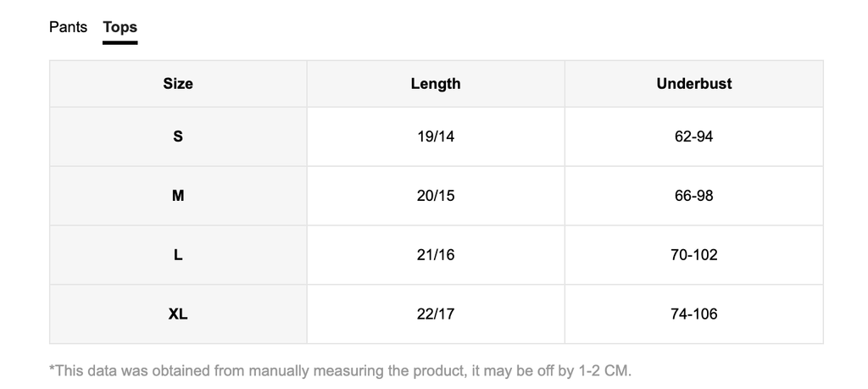Select the XL size row label
The image size is (868, 389).
178,314
